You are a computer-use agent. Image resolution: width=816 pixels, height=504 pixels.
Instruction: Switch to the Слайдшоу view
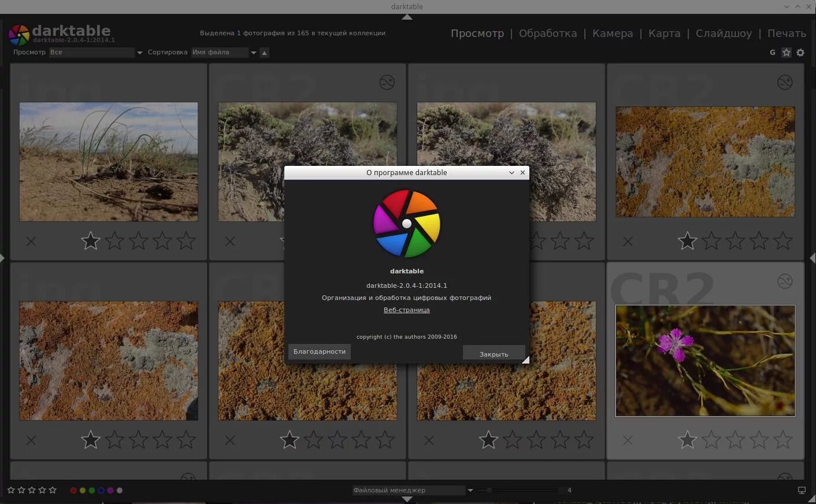click(x=724, y=34)
